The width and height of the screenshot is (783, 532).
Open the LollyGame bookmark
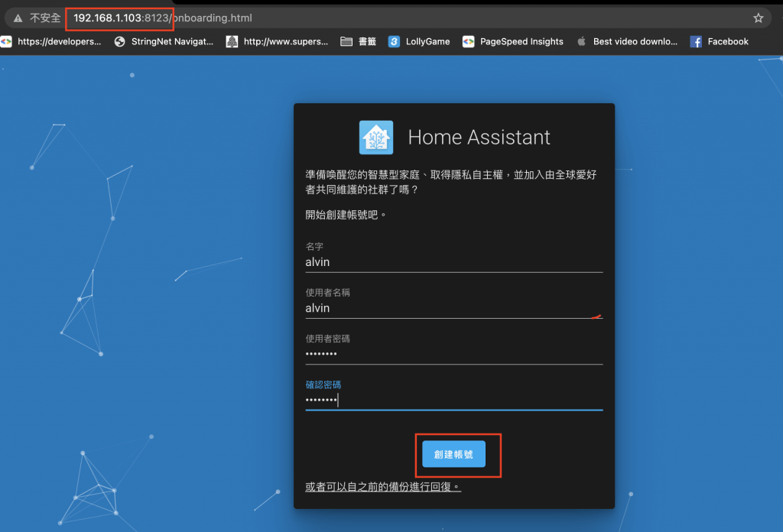coord(419,41)
